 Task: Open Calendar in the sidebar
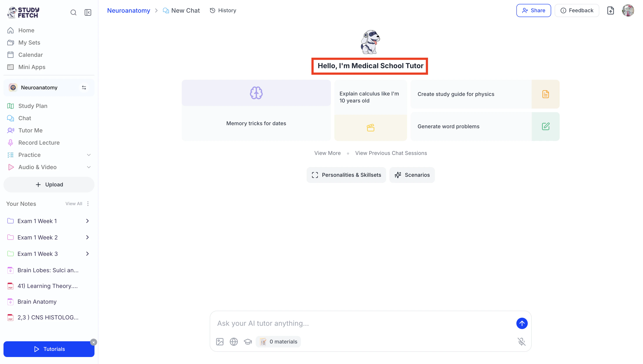point(30,55)
